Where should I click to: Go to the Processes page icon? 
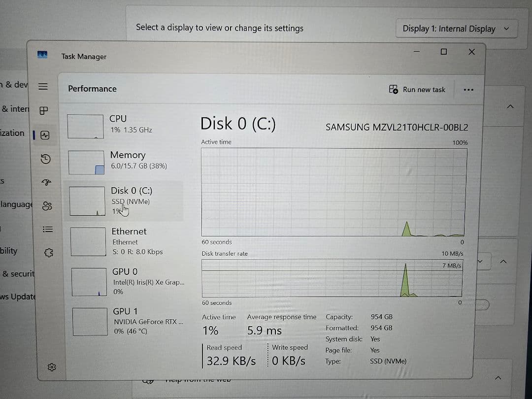(44, 111)
